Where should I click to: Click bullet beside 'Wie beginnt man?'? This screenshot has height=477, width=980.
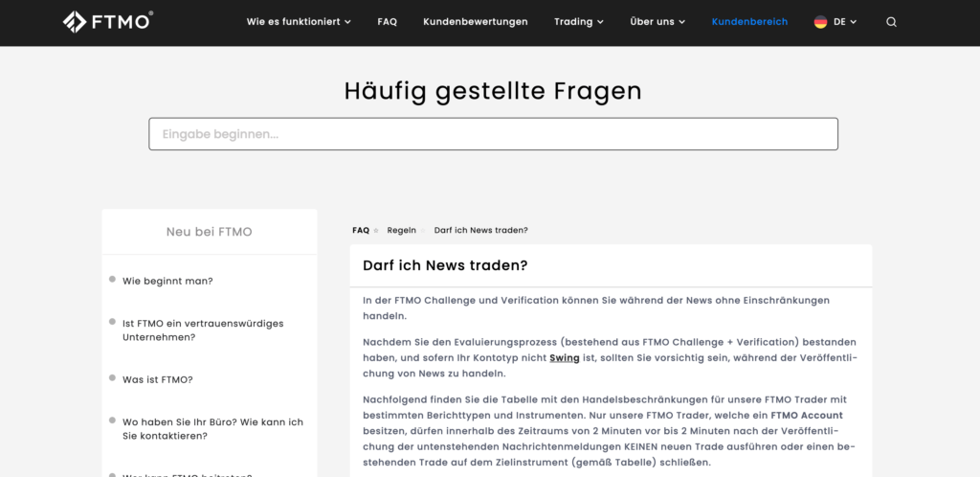point(112,280)
